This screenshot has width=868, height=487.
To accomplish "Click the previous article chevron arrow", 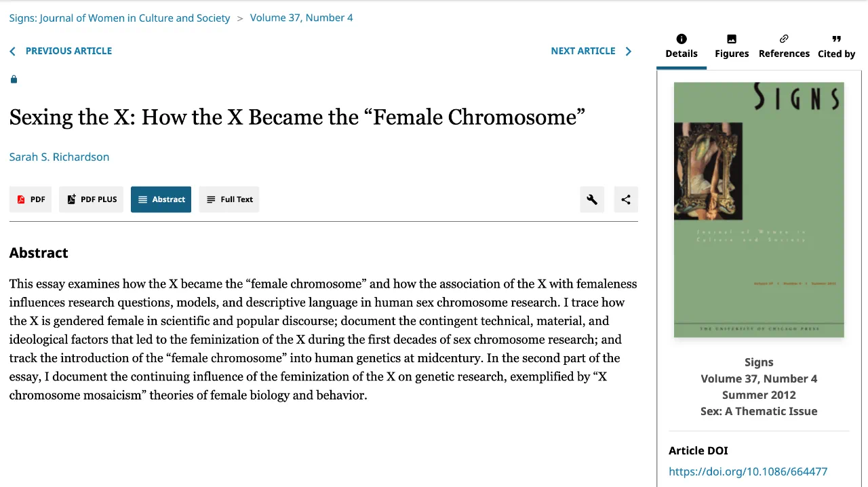I will tap(12, 51).
